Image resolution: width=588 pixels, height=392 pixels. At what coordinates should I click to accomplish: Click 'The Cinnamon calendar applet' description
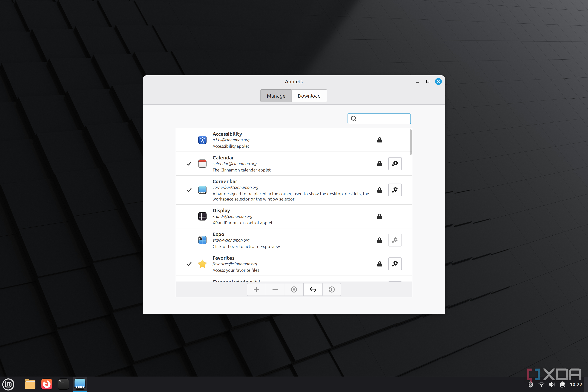(241, 170)
